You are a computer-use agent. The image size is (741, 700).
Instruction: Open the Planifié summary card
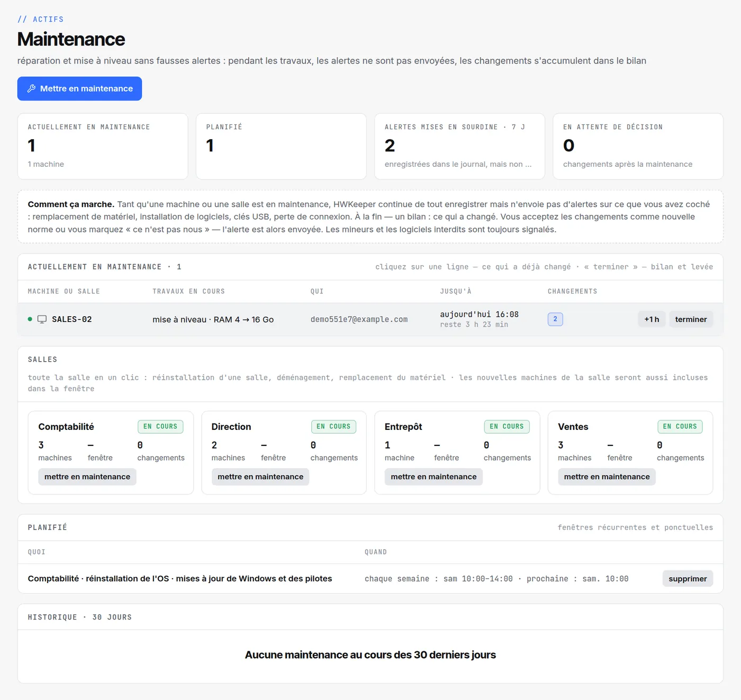click(x=281, y=146)
